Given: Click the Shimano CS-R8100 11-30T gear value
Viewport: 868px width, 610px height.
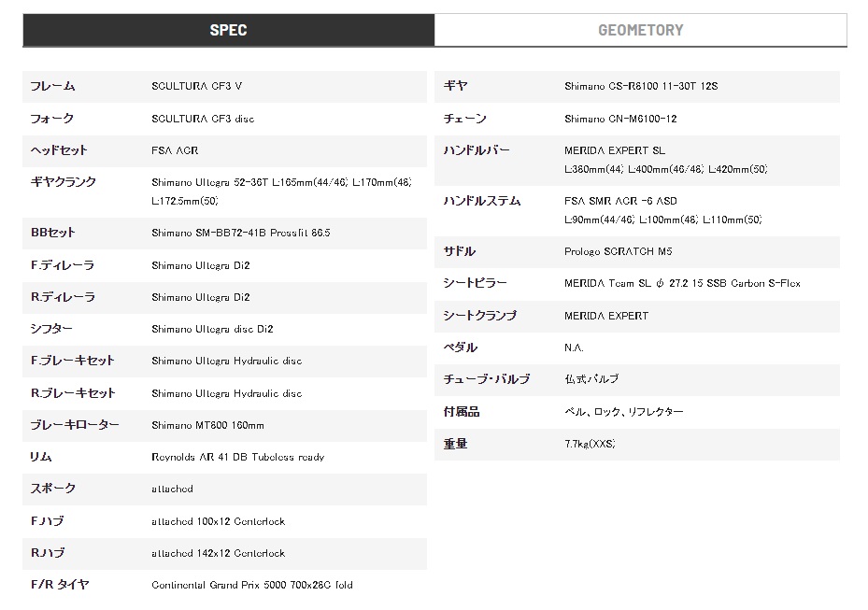Looking at the screenshot, I should click(641, 86).
